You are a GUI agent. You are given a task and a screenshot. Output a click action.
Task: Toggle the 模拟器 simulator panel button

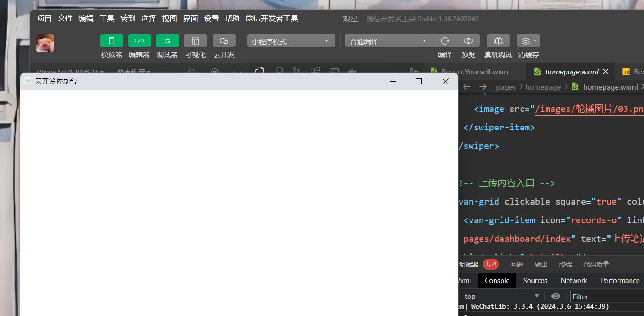[111, 41]
